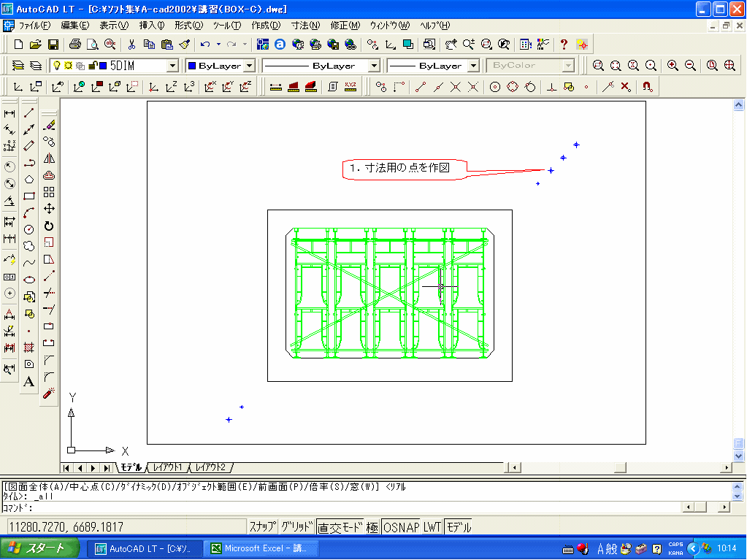Image resolution: width=747 pixels, height=560 pixels.
Task: Toggle 極 polar tracking in status bar
Action: point(372,527)
